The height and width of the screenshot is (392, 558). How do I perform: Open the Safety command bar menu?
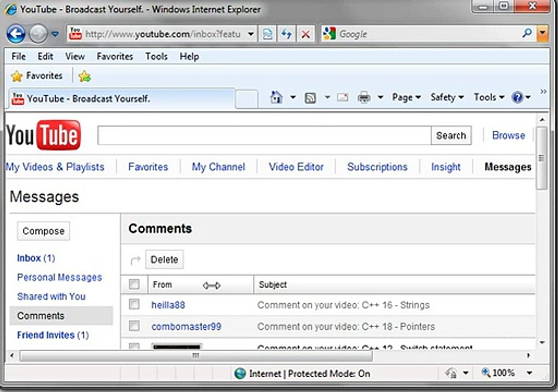coord(447,97)
